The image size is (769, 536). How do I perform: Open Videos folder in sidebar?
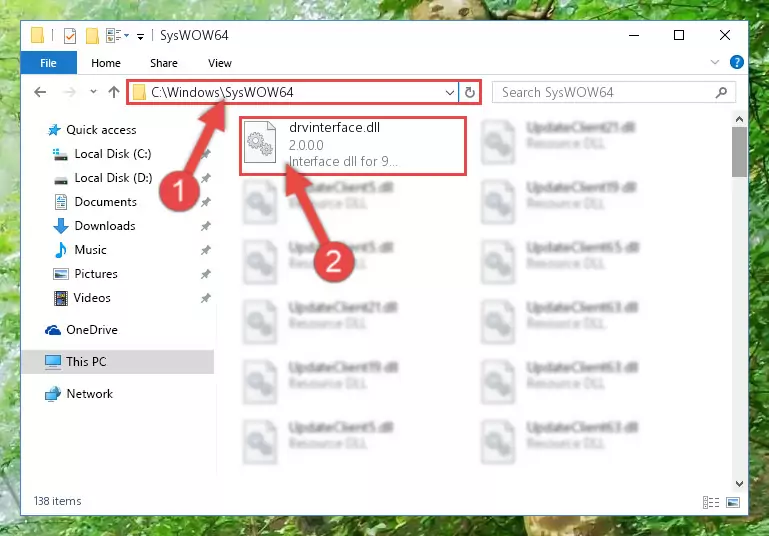click(x=92, y=298)
